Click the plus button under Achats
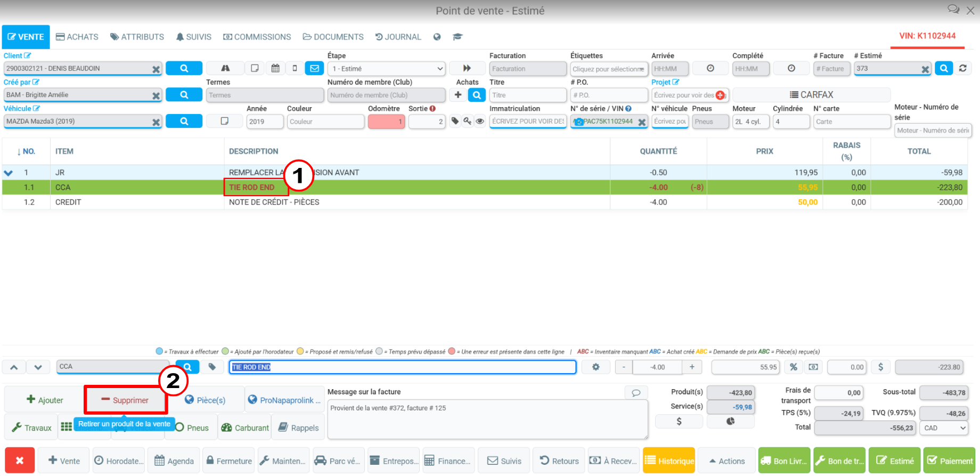This screenshot has height=476, width=980. (458, 95)
